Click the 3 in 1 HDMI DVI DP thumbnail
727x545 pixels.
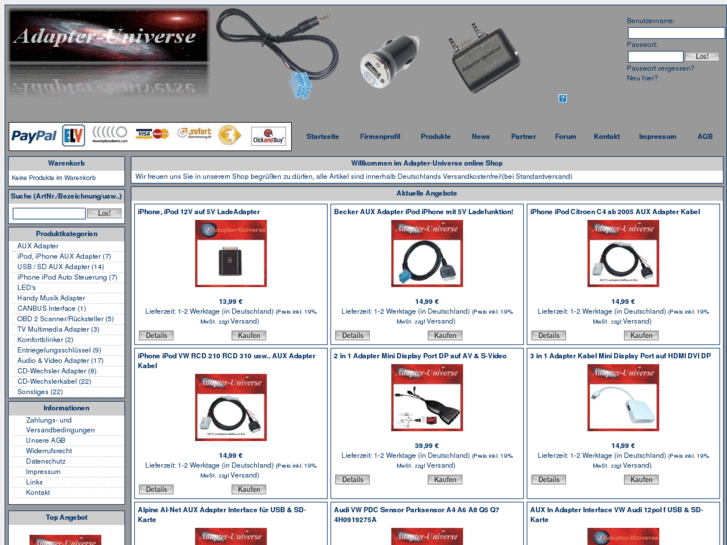623,398
